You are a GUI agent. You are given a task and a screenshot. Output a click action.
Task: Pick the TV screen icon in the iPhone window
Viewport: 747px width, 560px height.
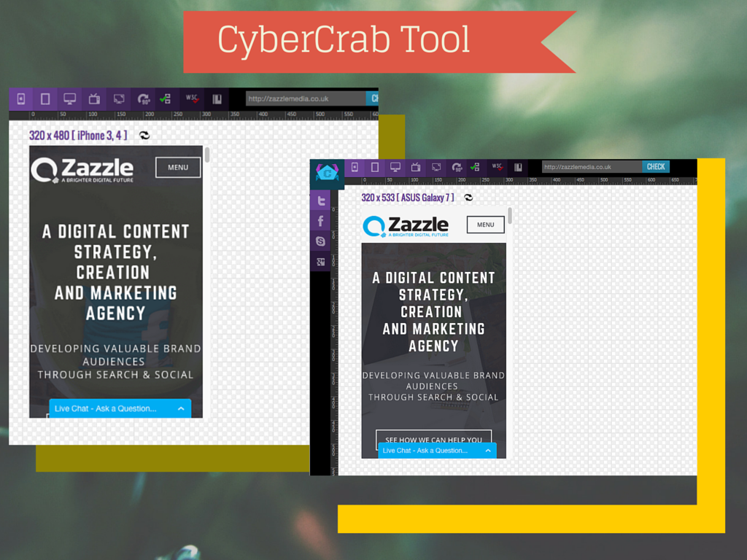tap(94, 99)
